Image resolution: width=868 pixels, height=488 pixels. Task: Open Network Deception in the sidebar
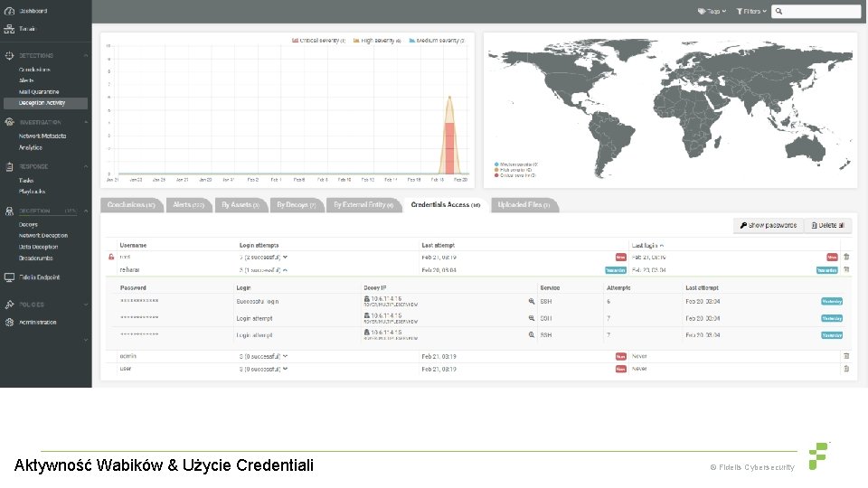pos(43,236)
